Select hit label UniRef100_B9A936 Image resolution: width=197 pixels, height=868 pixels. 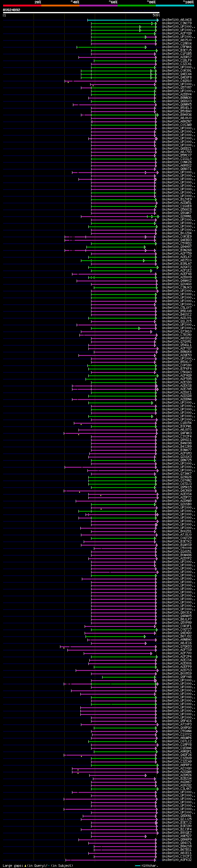tap(177, 115)
